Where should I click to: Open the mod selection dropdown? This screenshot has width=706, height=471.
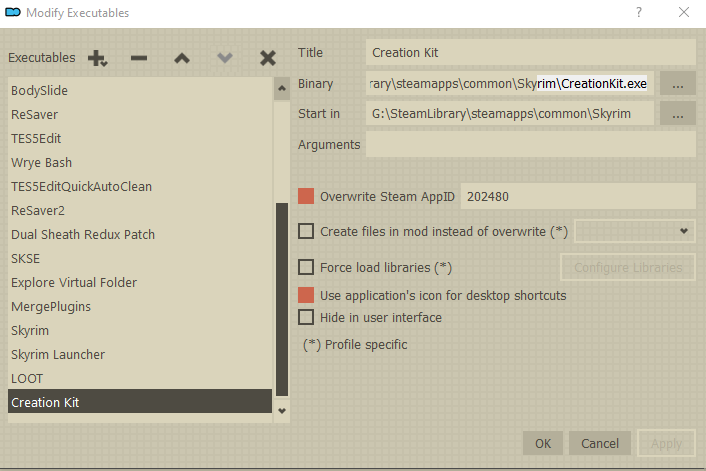click(x=635, y=231)
